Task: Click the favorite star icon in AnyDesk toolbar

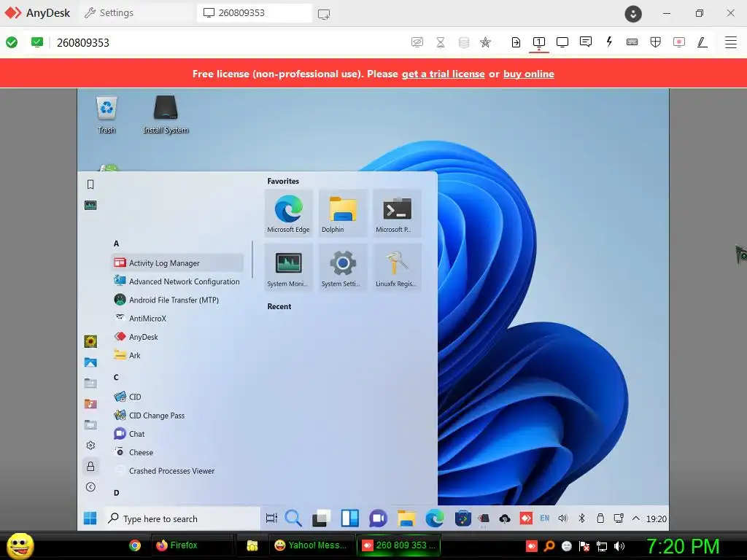Action: 485,42
